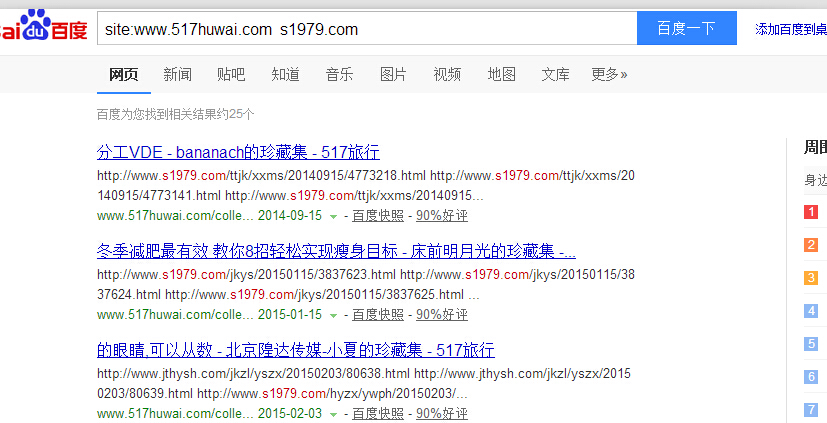The height and width of the screenshot is (423, 827).
Task: Switch to the 新闻 tab
Action: pyautogui.click(x=177, y=74)
